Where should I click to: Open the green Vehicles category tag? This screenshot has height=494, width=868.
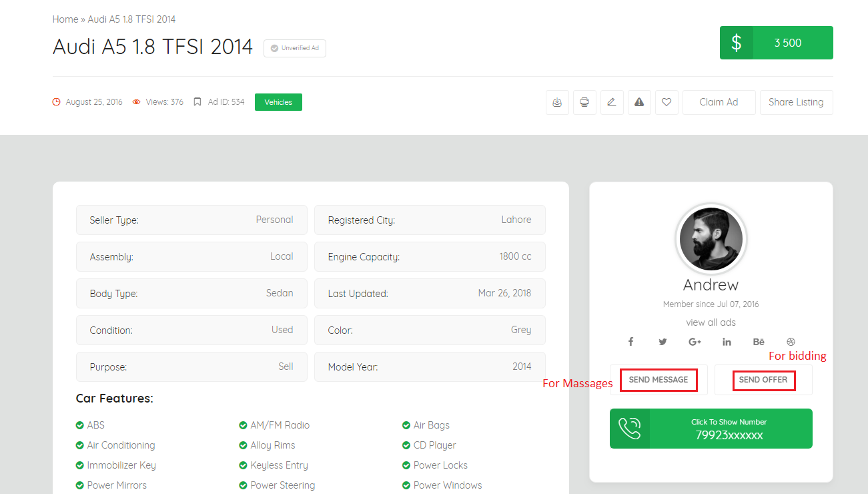[278, 102]
